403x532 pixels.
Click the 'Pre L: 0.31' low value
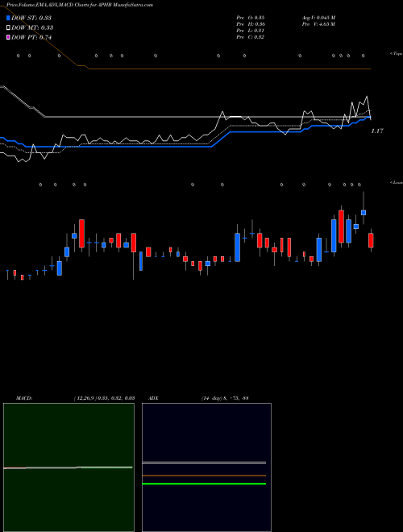coord(251,31)
